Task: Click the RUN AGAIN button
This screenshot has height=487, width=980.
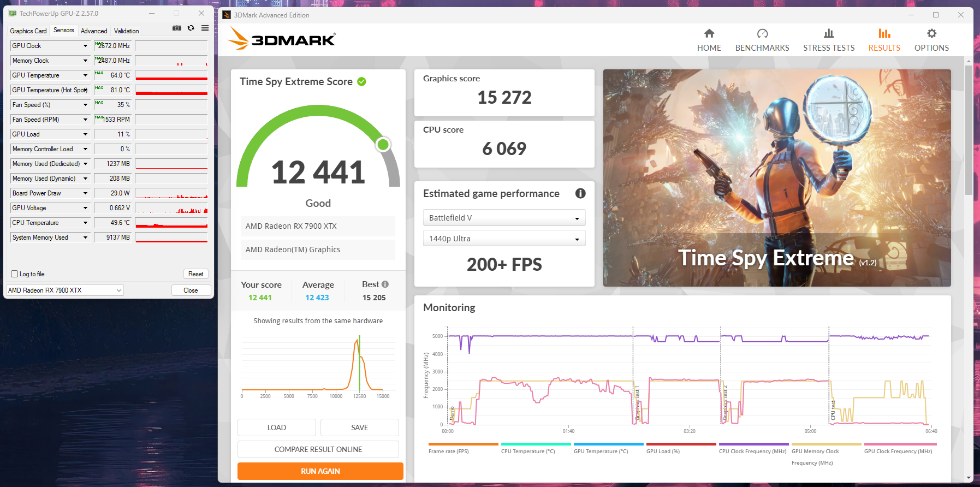Action: 320,471
